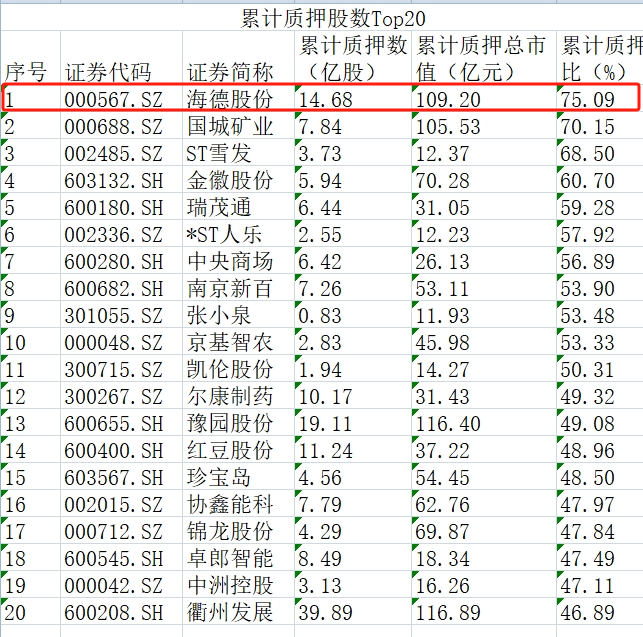Image resolution: width=643 pixels, height=637 pixels.
Task: Select the 京基智农 cell
Action: click(238, 342)
